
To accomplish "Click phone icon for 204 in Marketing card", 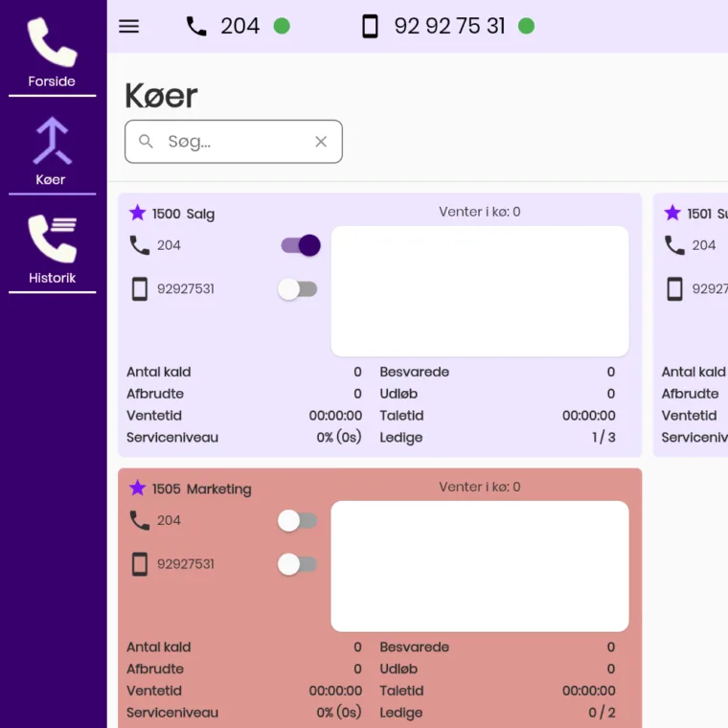I will tap(139, 520).
